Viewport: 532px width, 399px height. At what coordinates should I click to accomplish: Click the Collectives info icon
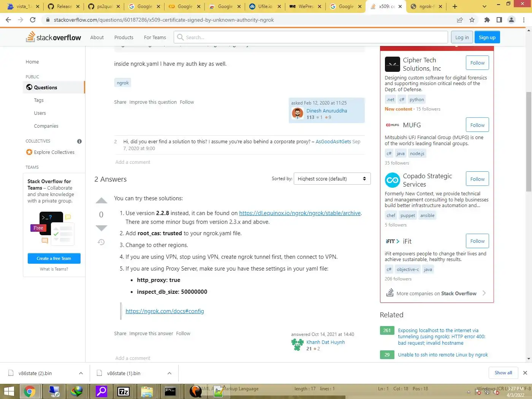click(x=79, y=141)
